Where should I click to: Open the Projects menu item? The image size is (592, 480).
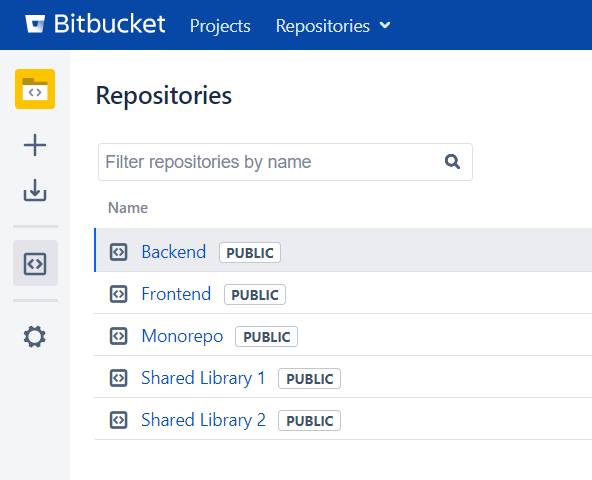[220, 26]
